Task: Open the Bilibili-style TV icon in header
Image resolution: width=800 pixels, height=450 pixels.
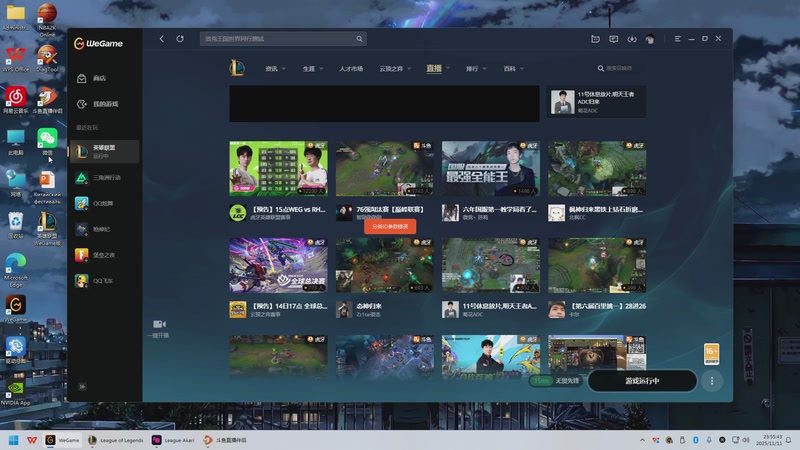Action: 595,39
